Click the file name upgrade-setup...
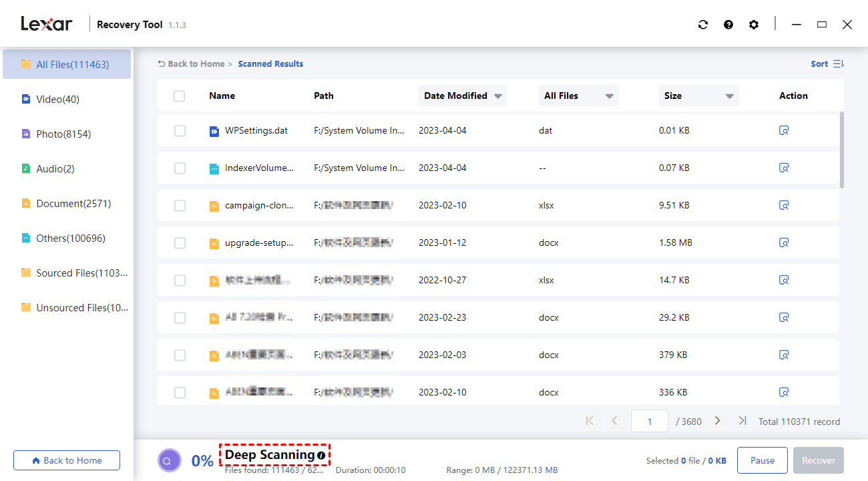 [259, 243]
